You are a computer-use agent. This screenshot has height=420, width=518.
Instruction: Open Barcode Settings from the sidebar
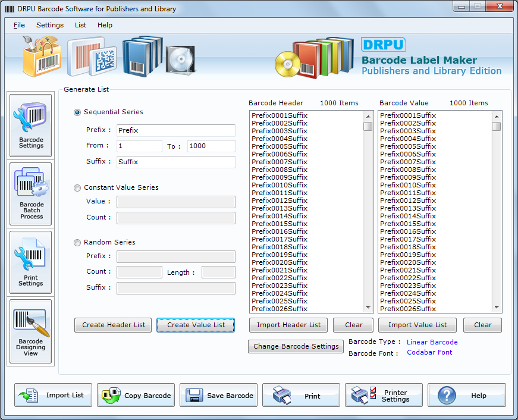(x=31, y=126)
